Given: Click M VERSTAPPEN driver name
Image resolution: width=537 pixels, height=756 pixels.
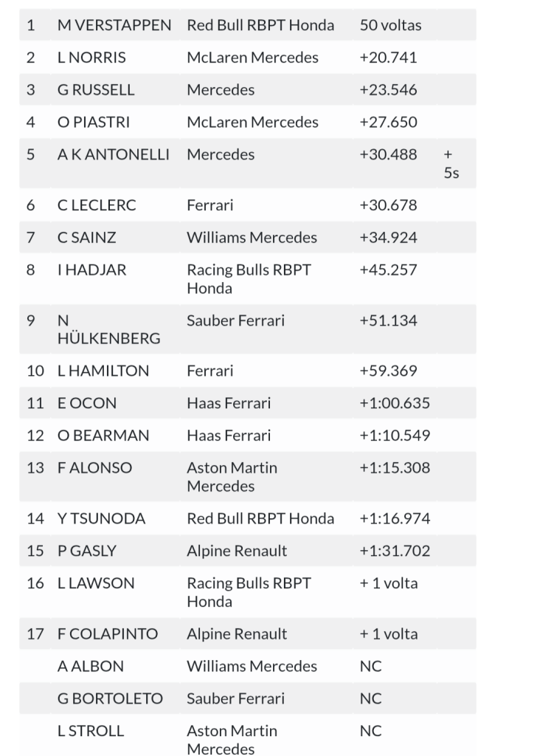Looking at the screenshot, I should point(114,25).
